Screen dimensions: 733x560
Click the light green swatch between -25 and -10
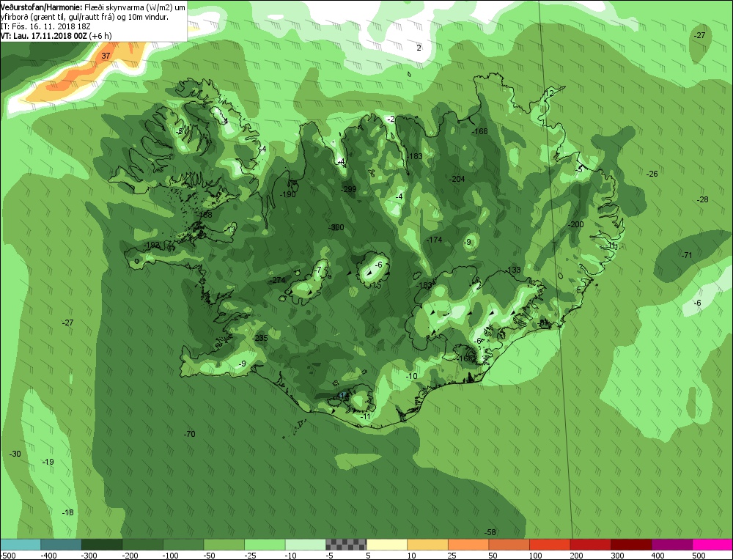[x=265, y=545]
